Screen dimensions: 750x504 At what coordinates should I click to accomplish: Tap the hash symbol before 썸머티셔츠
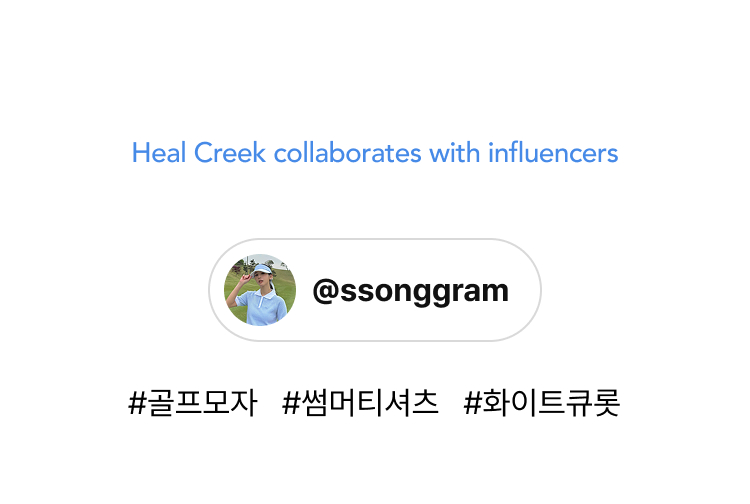click(x=290, y=403)
